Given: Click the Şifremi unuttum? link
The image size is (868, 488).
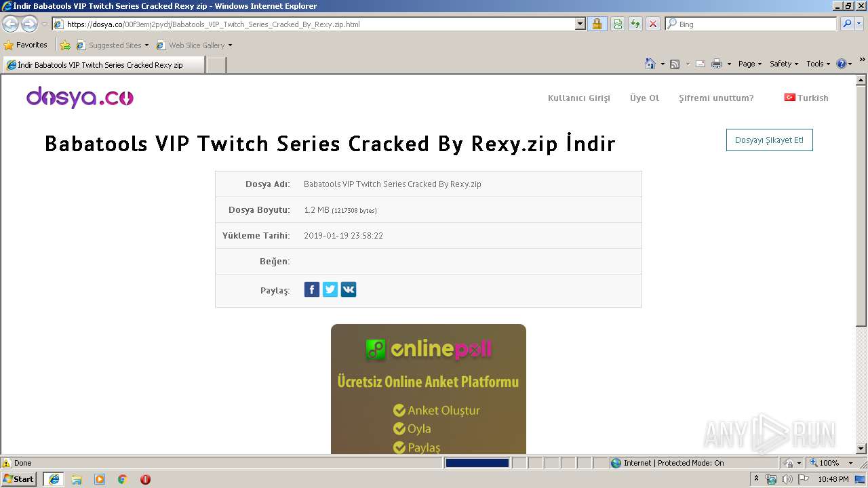Looking at the screenshot, I should (716, 98).
